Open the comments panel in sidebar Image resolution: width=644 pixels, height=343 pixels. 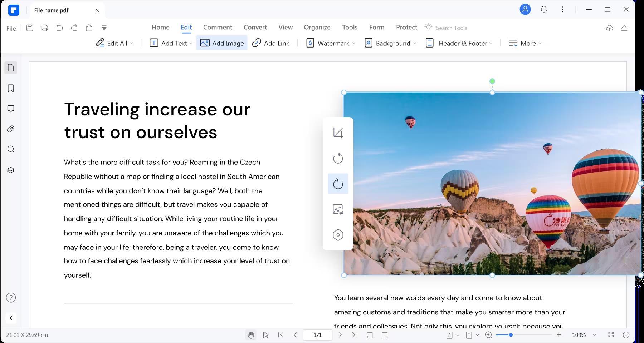point(11,109)
